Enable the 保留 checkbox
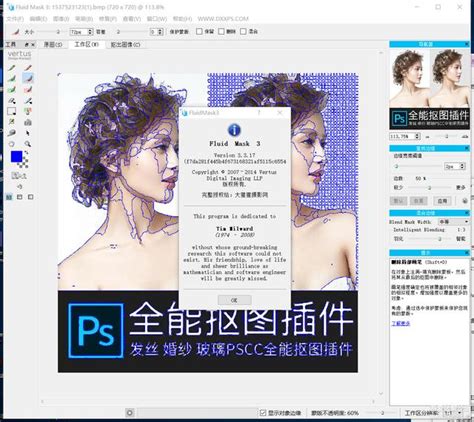Viewport: 474px width, 422px height. (x=199, y=31)
